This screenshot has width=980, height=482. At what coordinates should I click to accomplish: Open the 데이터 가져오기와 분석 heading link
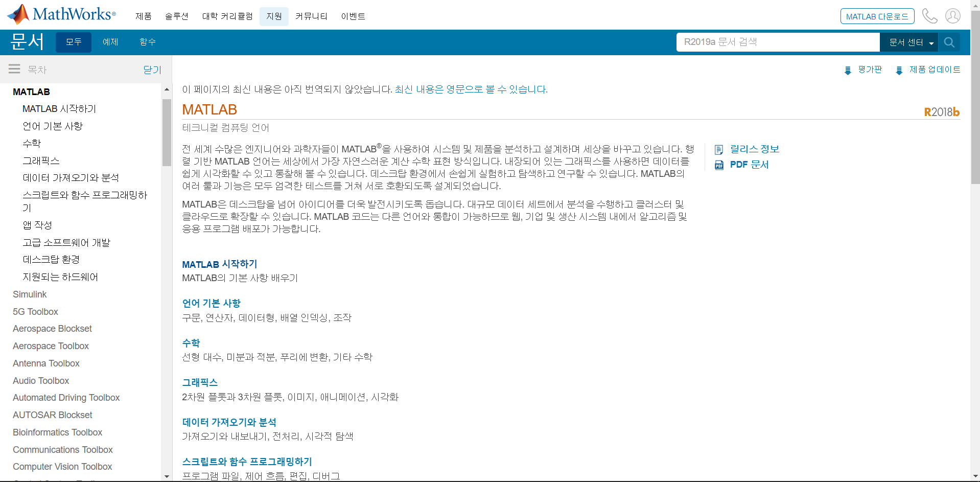(x=229, y=422)
